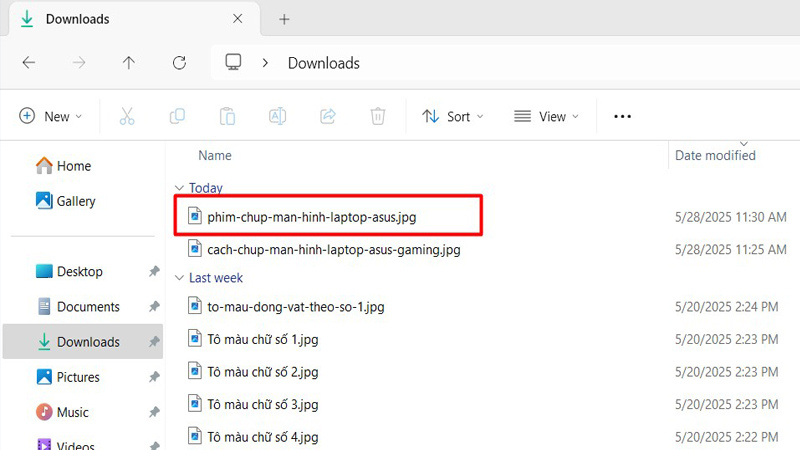Click the This PC monitor icon in address bar
Image resolution: width=800 pixels, height=450 pixels.
coord(233,62)
